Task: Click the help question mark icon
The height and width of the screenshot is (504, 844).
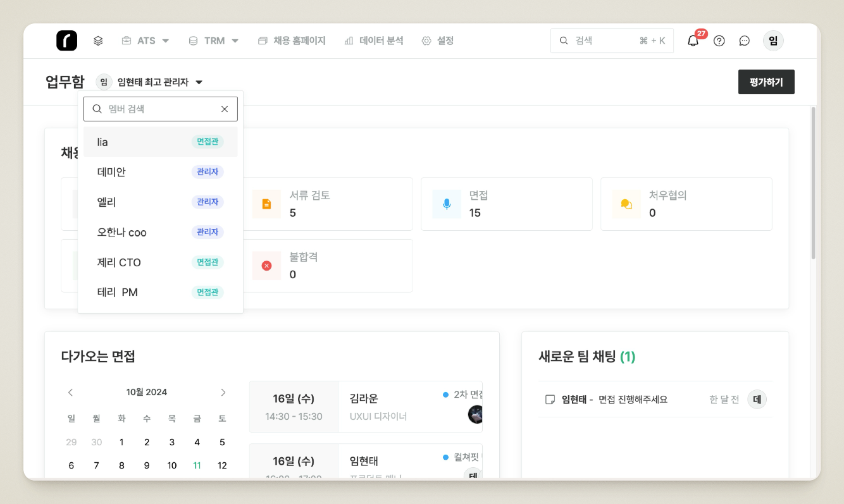Action: pos(719,41)
